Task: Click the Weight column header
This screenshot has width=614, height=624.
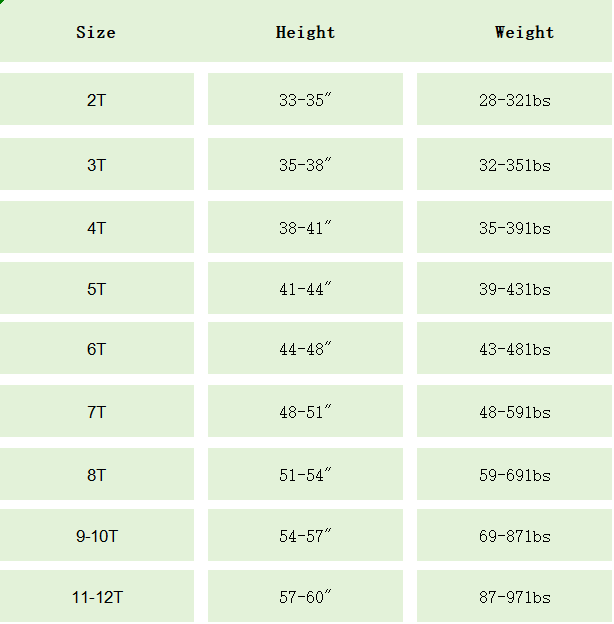Action: tap(524, 33)
